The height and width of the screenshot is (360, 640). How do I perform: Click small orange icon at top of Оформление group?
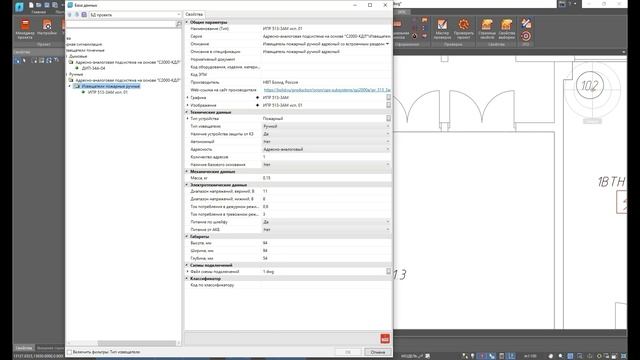click(x=424, y=20)
